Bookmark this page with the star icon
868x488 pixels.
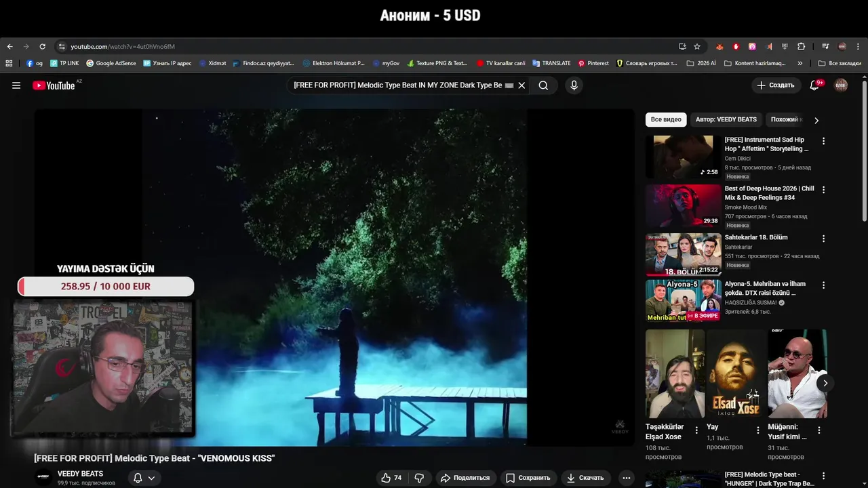point(697,47)
